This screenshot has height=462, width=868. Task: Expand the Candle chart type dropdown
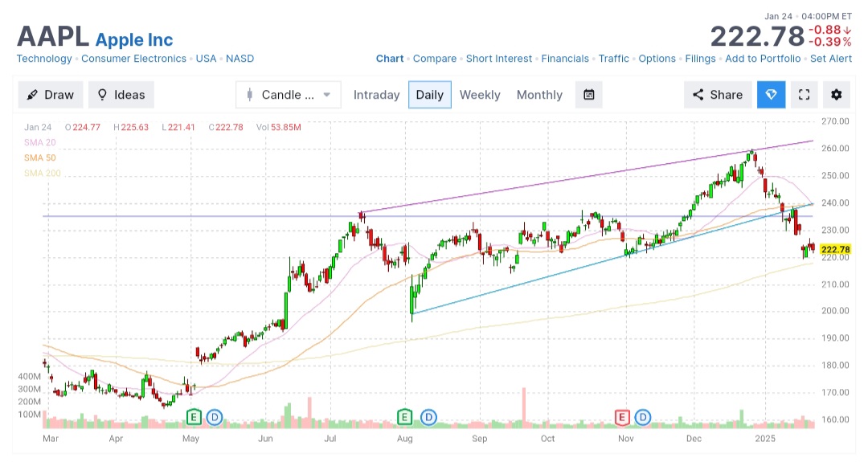click(289, 95)
